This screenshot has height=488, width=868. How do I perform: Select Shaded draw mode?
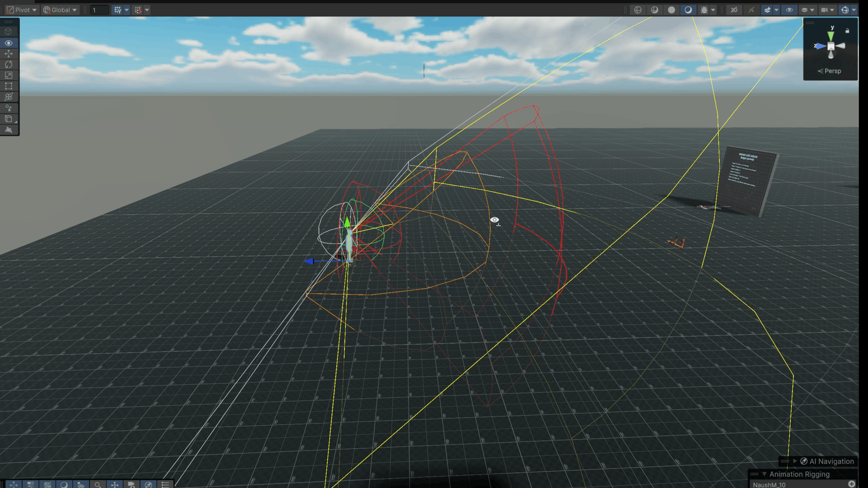pos(688,10)
